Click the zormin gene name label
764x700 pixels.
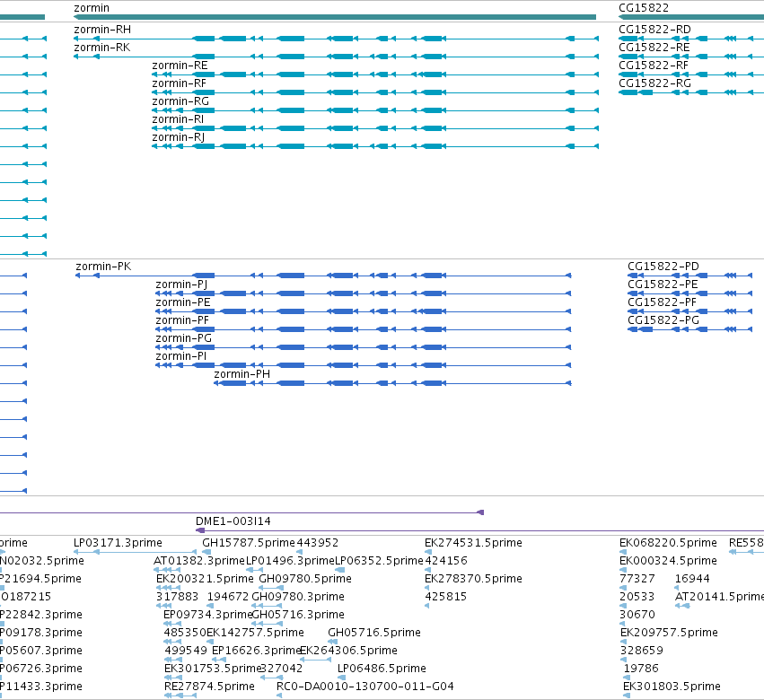(92, 8)
